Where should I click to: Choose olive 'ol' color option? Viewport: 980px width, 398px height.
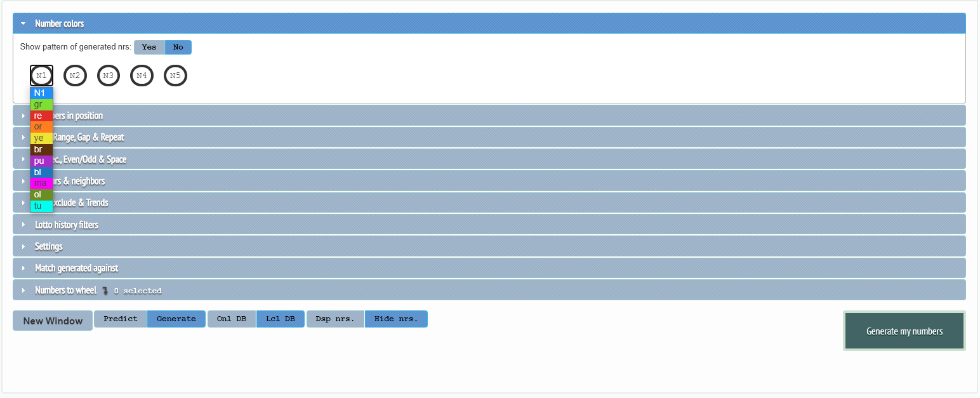click(x=41, y=194)
